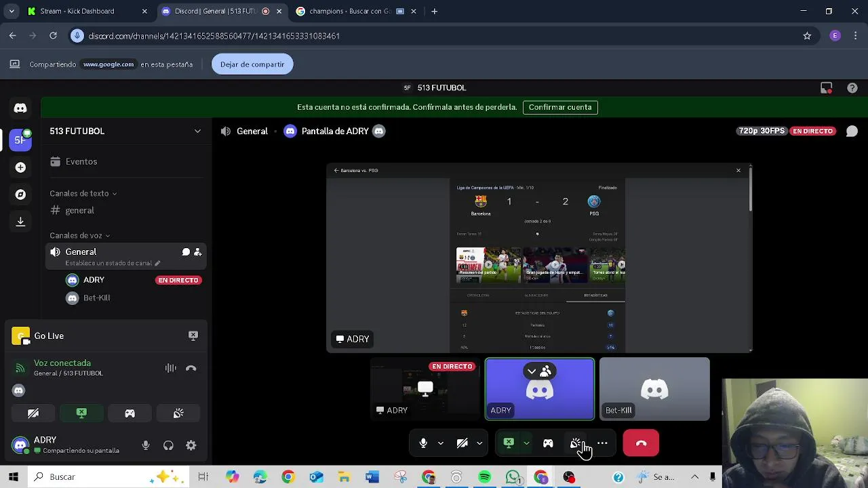Edit channel status pencil icon

(x=157, y=263)
